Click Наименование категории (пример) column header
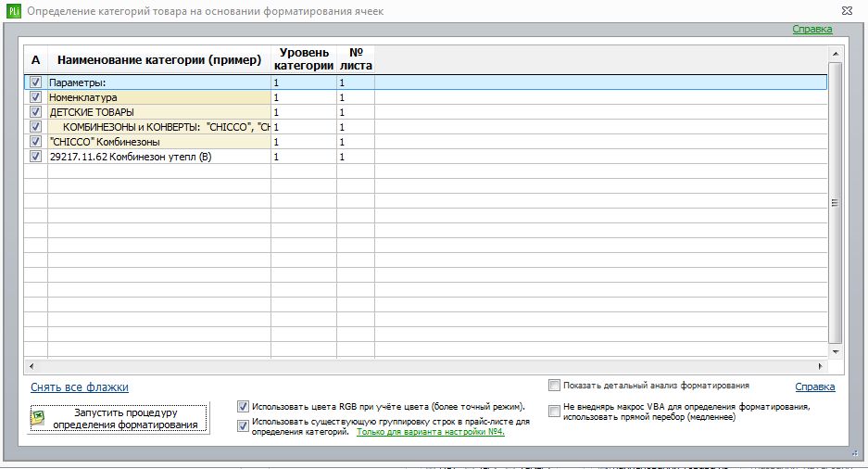 [159, 60]
